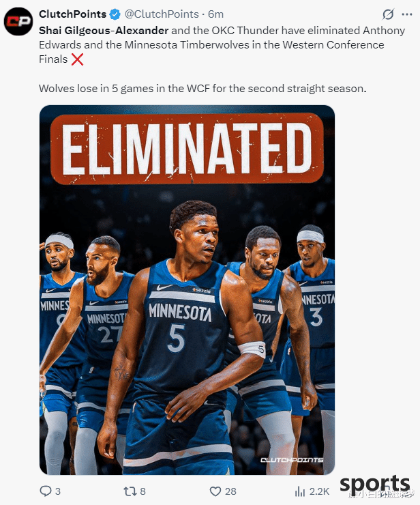Click the reply count number 3
Viewport: 420px width, 505px height.
57,491
